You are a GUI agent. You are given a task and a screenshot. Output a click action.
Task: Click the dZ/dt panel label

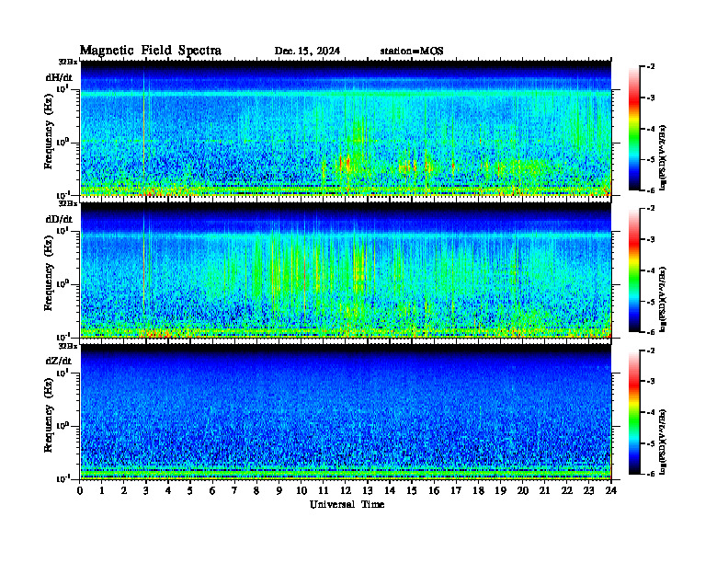point(59,361)
